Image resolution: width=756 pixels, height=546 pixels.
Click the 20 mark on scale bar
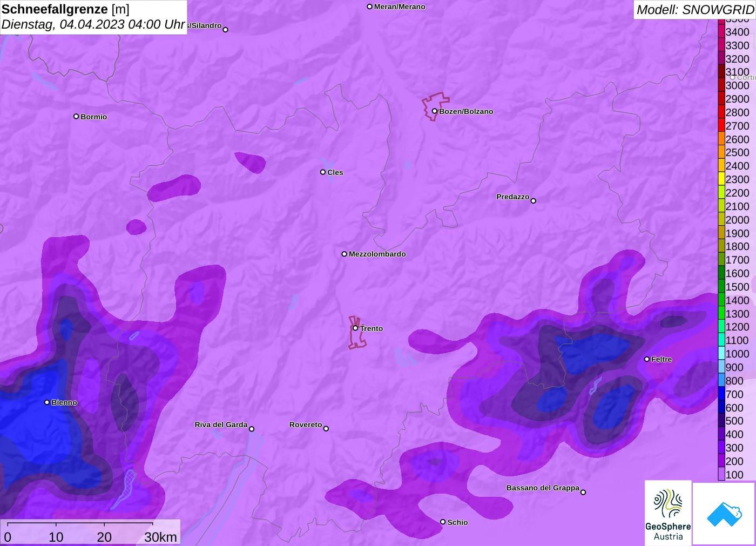(x=104, y=537)
